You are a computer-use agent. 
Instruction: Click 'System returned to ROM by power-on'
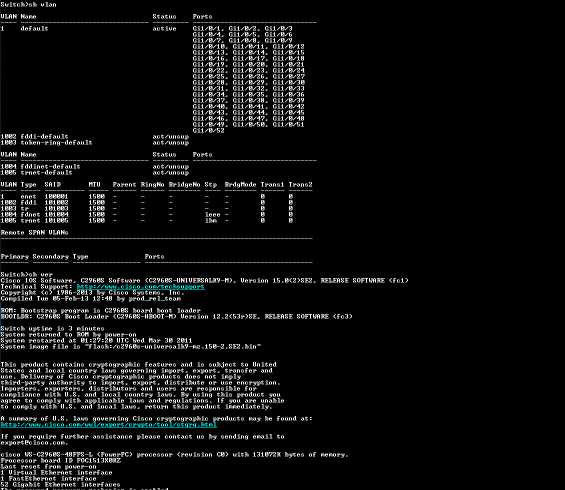tap(68, 335)
